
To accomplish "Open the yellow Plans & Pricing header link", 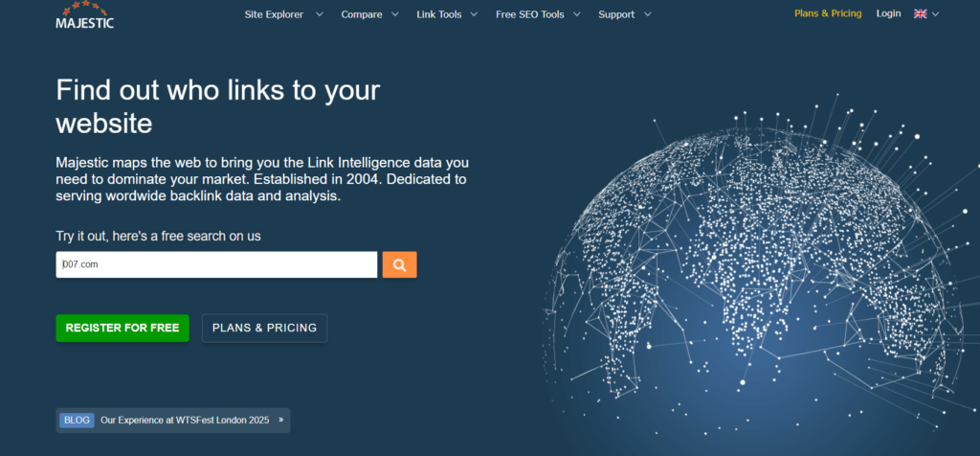I will click(x=828, y=13).
